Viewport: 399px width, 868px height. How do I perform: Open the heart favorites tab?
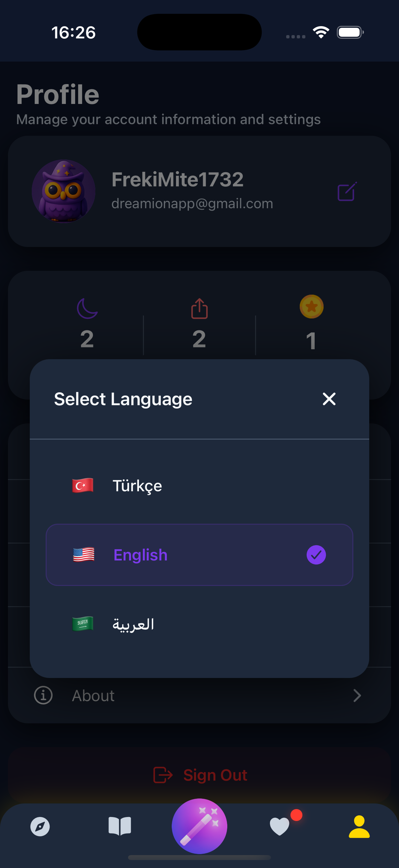pos(280,826)
